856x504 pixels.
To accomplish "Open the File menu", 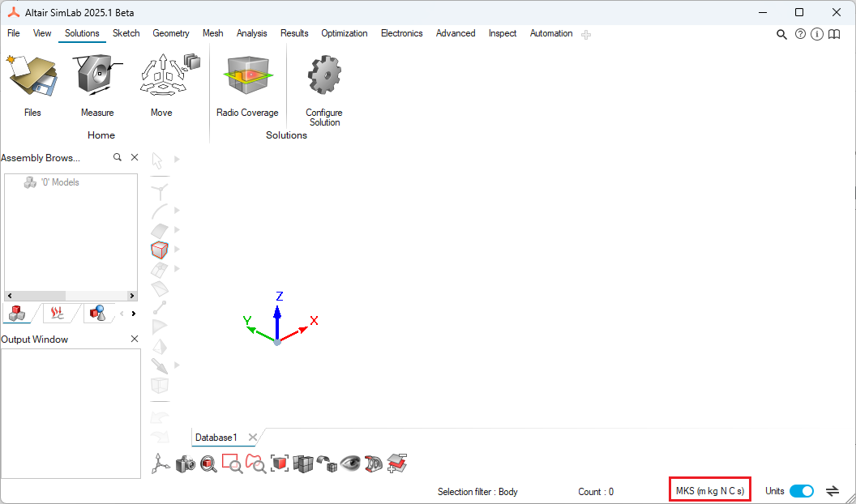I will coord(14,33).
